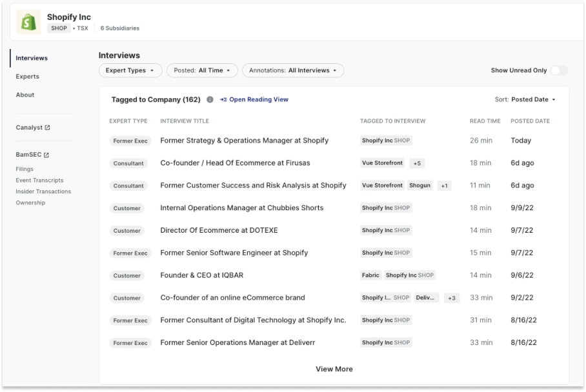Open Co-founder / Head Of Ecommerce at Firusas interview
The height and width of the screenshot is (392, 586).
[235, 163]
